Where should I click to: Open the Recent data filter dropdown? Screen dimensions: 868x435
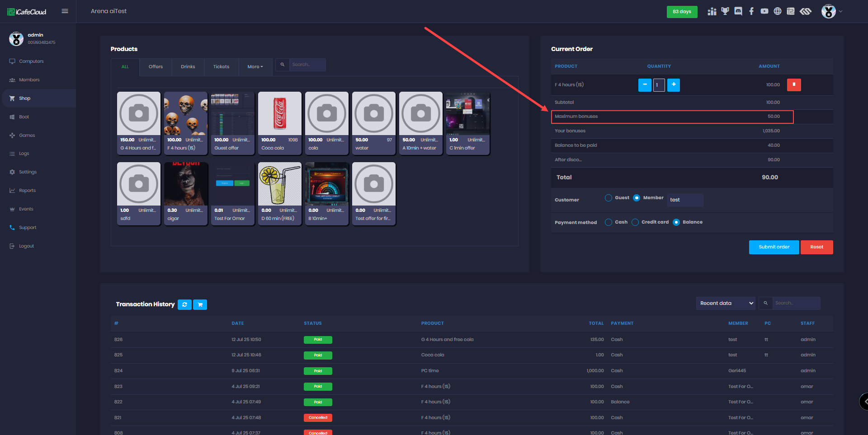click(725, 303)
